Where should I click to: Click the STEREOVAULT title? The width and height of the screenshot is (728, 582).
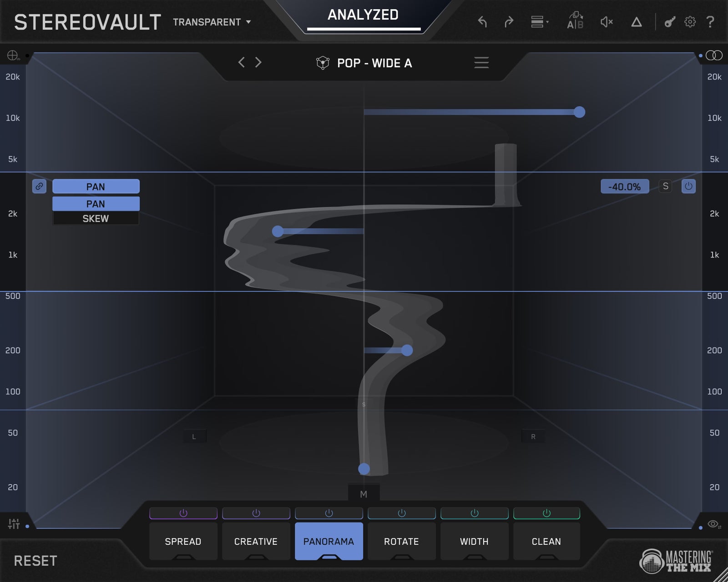point(87,22)
